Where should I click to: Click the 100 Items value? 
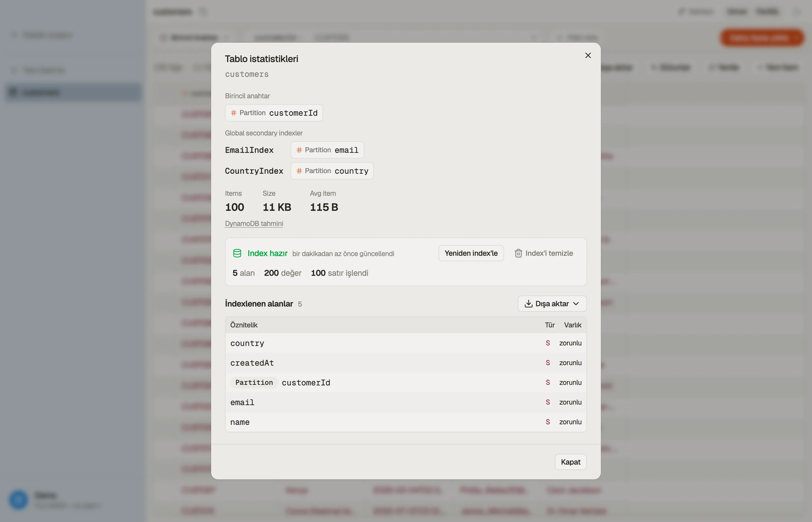coord(235,207)
